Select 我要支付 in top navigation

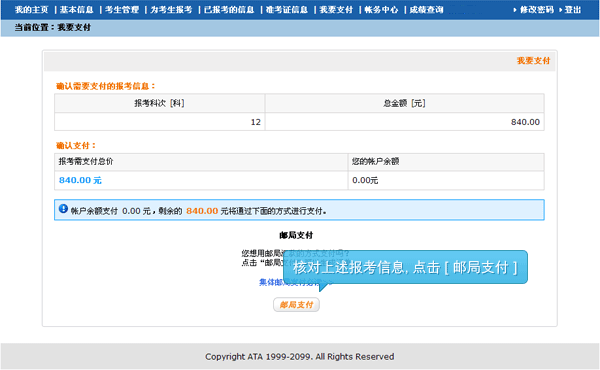(x=336, y=10)
